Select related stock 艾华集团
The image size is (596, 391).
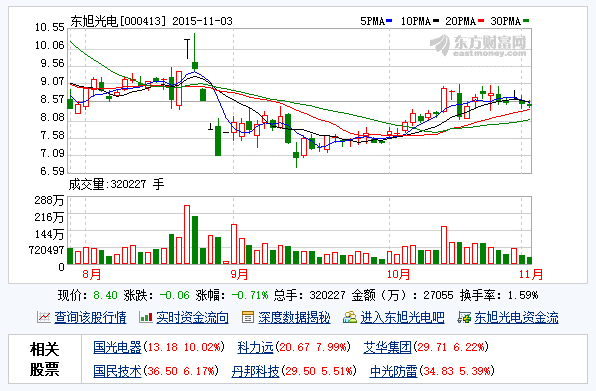(387, 347)
